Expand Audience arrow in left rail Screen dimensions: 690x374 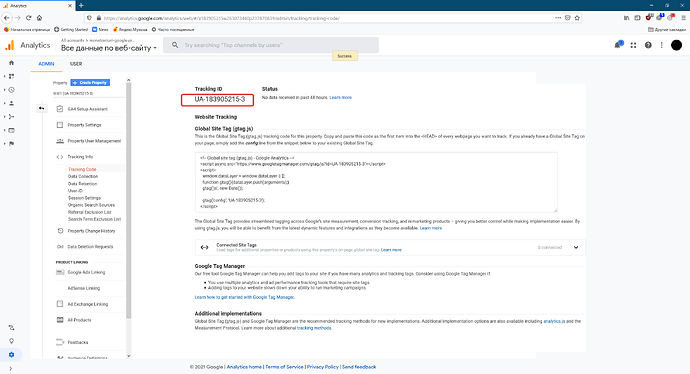point(5,103)
